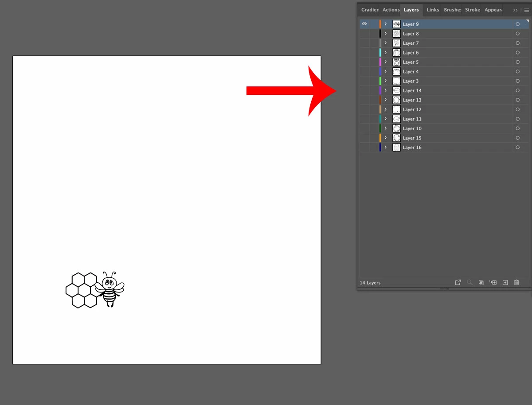Click the cyan color bar of Layer 6

point(380,53)
